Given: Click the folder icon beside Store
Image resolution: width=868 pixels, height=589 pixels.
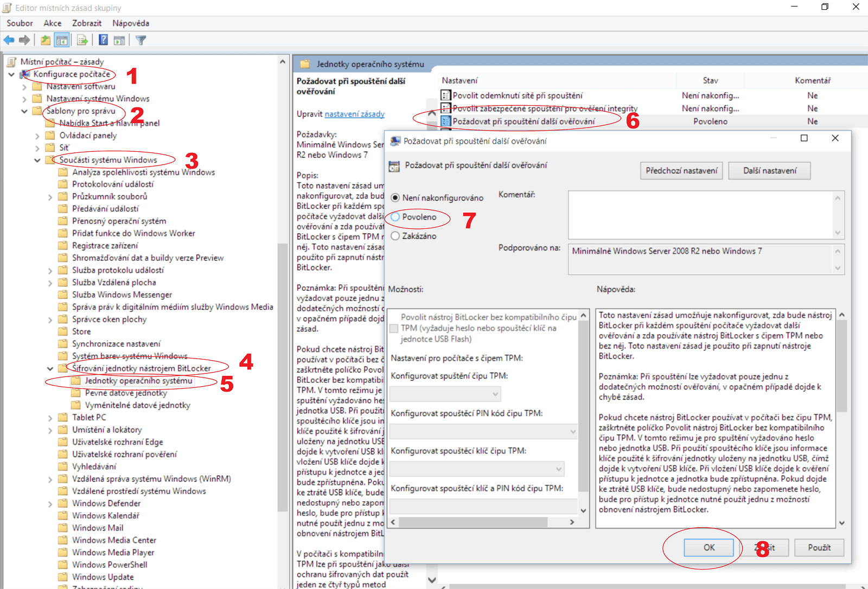Looking at the screenshot, I should [63, 331].
